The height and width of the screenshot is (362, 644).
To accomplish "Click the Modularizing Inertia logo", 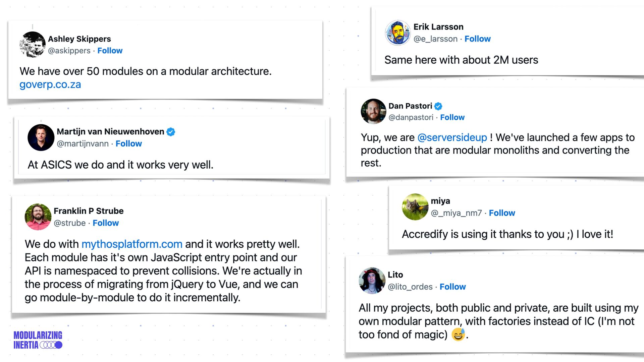I will click(x=38, y=340).
